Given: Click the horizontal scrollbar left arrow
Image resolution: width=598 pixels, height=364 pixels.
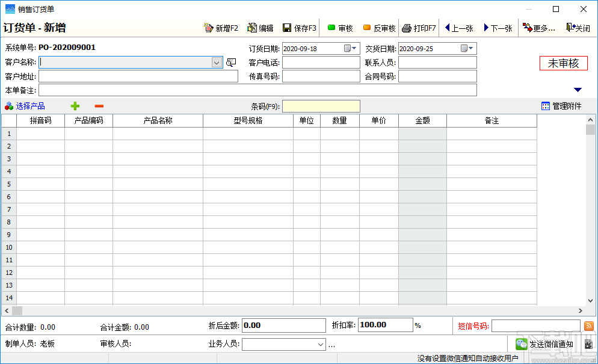Looking at the screenshot, I should pos(7,311).
